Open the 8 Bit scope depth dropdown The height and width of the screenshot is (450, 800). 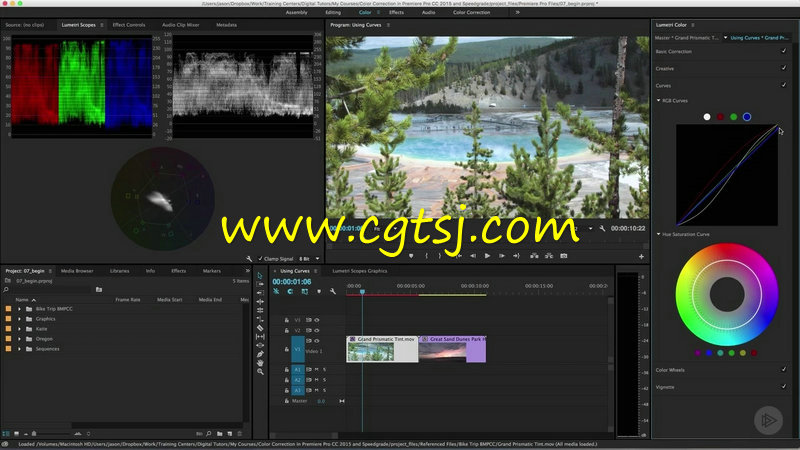pos(309,259)
